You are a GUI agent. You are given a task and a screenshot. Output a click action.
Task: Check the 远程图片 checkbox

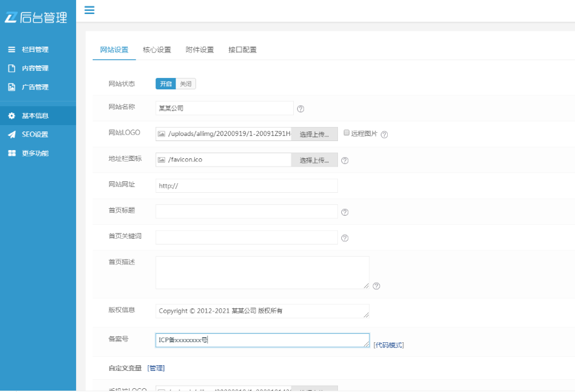click(x=346, y=133)
